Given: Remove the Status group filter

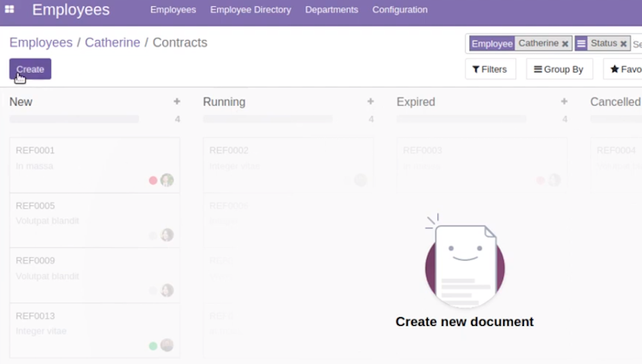Looking at the screenshot, I should (x=624, y=43).
